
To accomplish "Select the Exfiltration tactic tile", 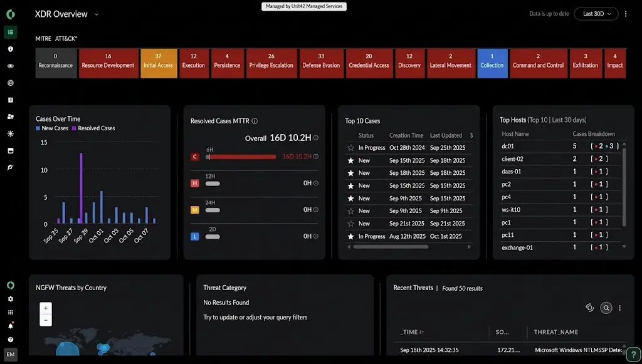I will 586,63.
